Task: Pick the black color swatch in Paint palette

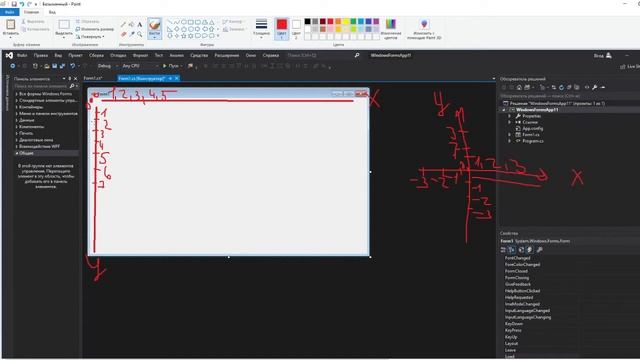Action: [308, 22]
